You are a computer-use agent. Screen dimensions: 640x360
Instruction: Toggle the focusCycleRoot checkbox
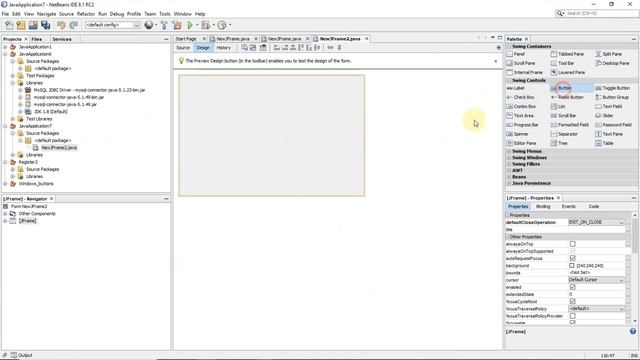573,302
